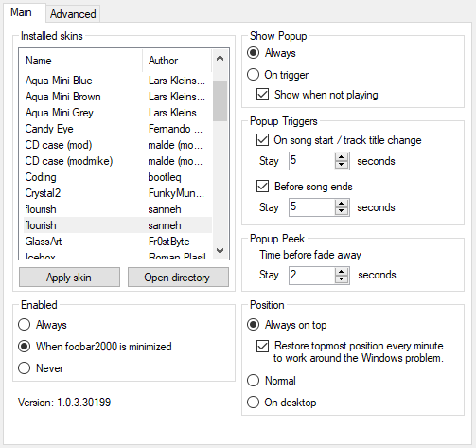This screenshot has height=448, width=476.
Task: Click Popup Peek stay seconds field
Action: tap(312, 276)
